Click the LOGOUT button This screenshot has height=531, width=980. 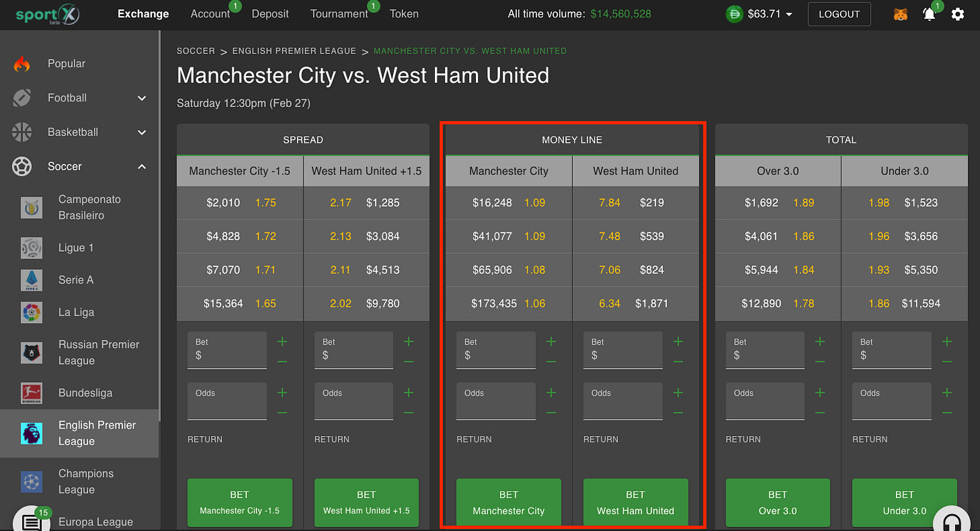839,14
